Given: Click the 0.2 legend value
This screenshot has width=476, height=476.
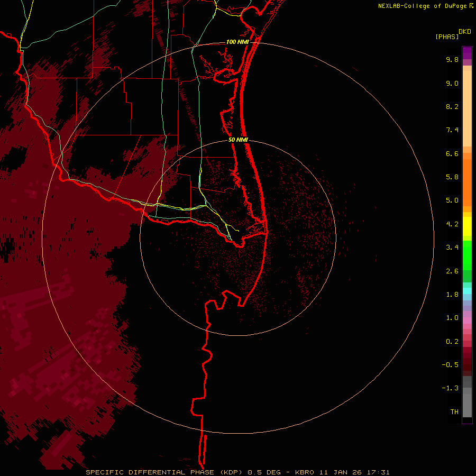Looking at the screenshot, I should (452, 342).
